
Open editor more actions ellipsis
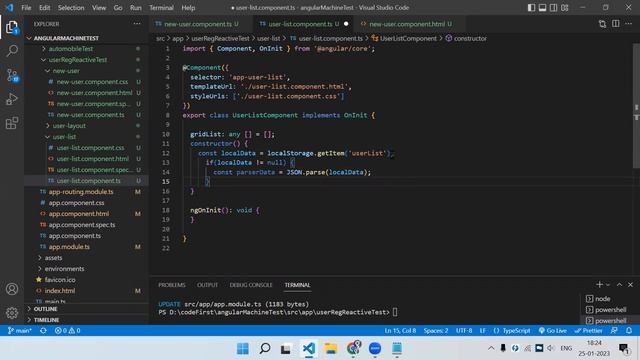tap(629, 24)
